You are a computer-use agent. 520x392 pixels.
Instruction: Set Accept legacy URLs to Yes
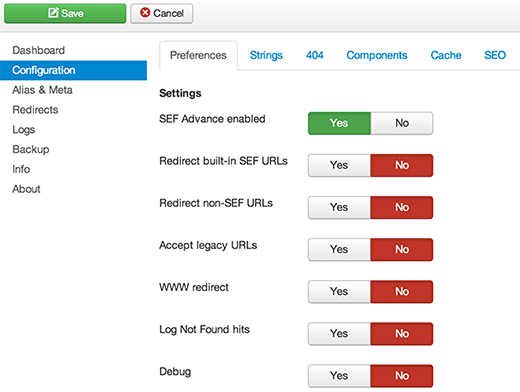339,249
